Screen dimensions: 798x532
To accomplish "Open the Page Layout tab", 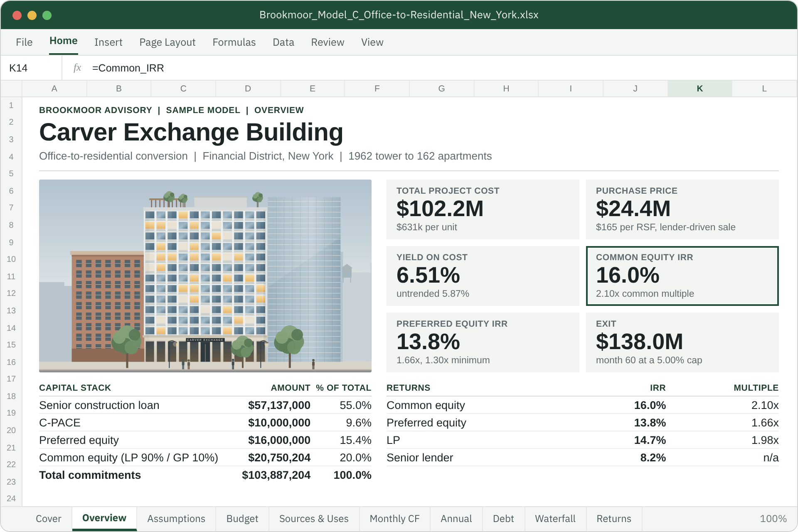I will [167, 42].
